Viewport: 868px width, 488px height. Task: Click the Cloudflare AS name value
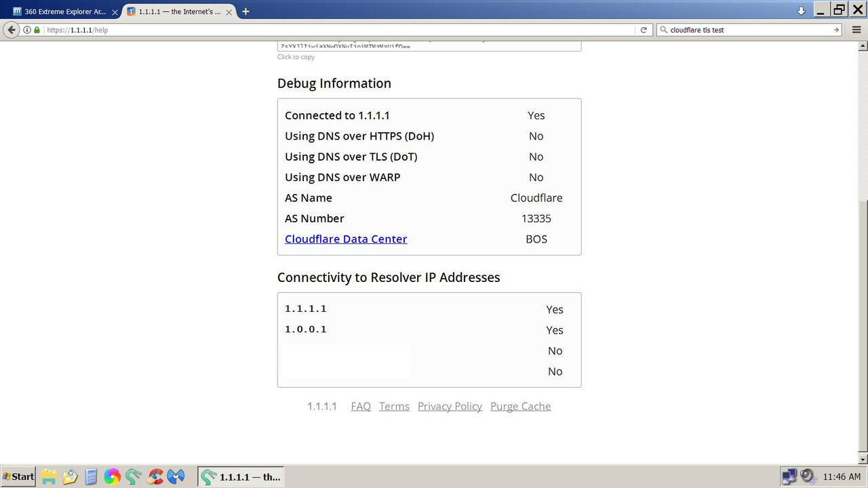(536, 198)
